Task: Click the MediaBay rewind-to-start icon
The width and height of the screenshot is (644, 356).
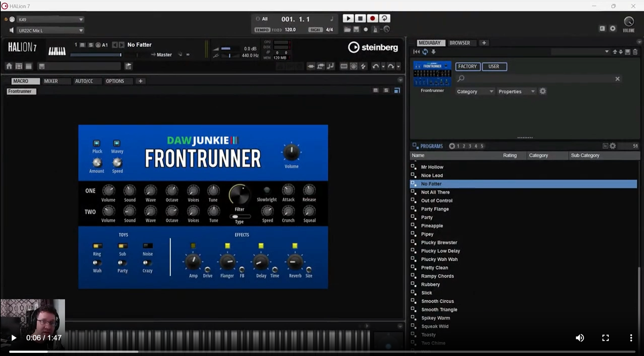Action: 417,52
